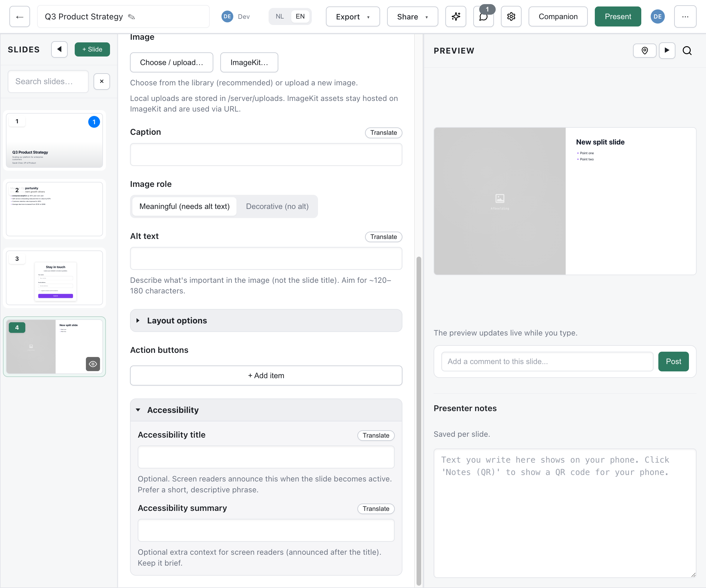Image resolution: width=706 pixels, height=588 pixels.
Task: Click the Alt text input field
Action: [266, 258]
